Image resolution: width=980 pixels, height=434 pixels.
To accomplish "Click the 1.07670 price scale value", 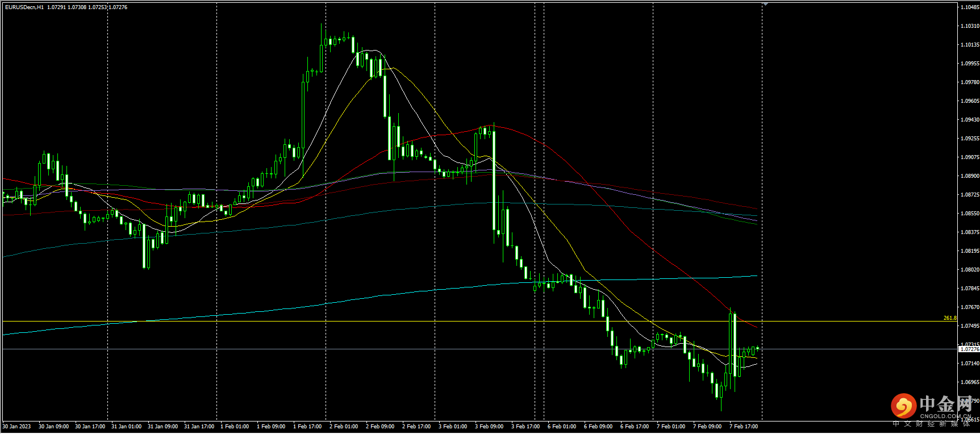I will pos(969,307).
